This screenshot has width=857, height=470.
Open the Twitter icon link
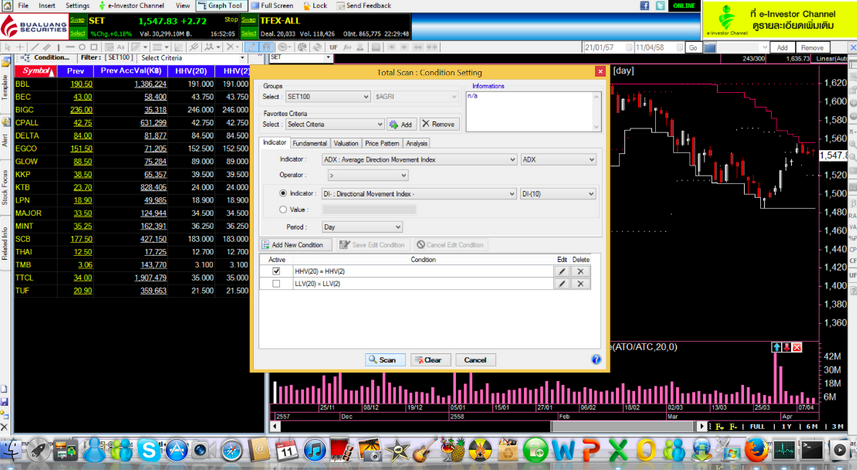pos(660,5)
